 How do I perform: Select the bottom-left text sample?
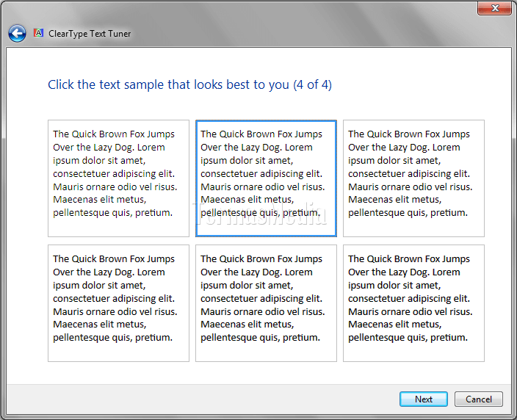click(118, 303)
